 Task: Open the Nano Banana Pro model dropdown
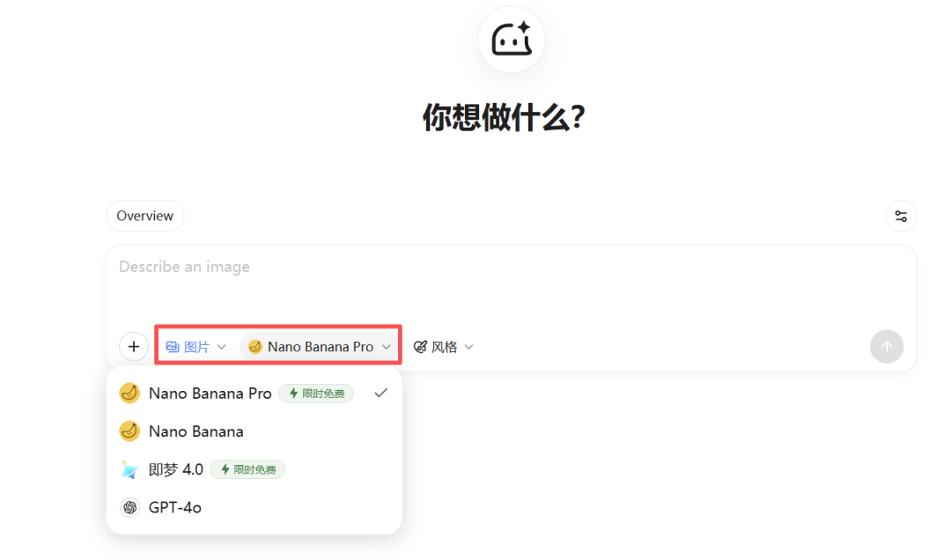coord(319,346)
